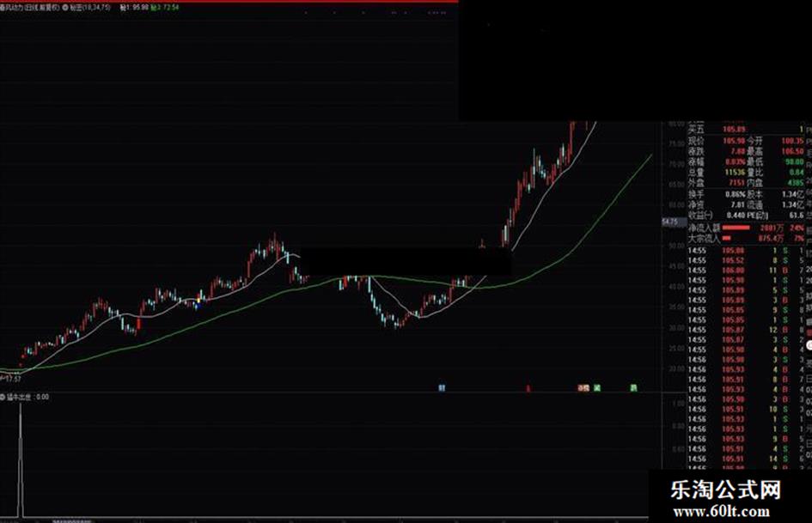Click the yellow-blue signal marker on candlesticks

point(198,302)
